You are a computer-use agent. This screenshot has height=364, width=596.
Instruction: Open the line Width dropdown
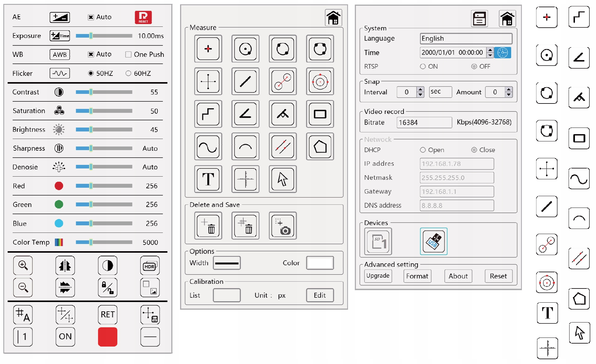227,263
